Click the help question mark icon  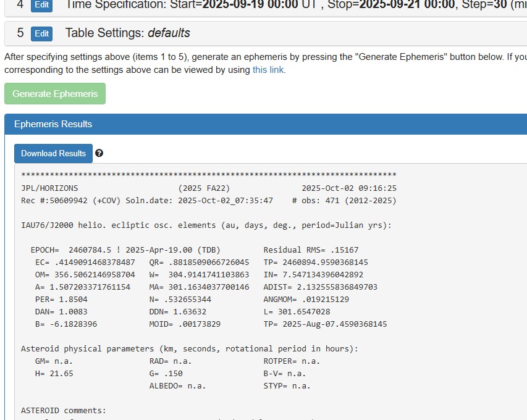99,153
